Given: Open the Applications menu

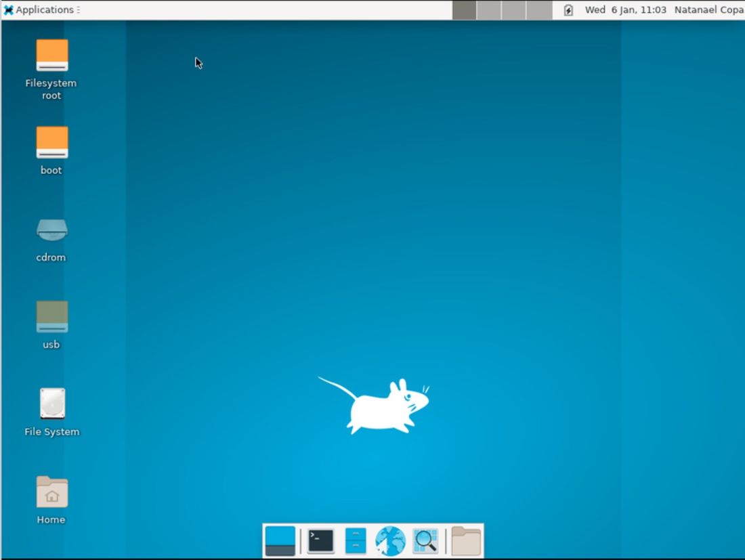Looking at the screenshot, I should point(42,9).
